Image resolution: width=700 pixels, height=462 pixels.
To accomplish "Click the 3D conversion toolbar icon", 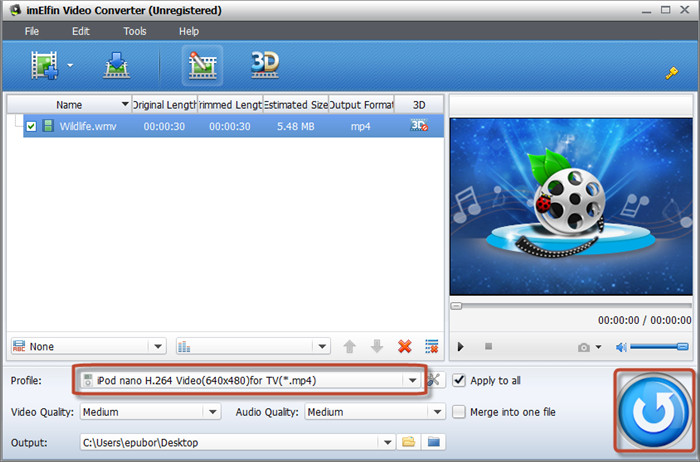I will [265, 65].
